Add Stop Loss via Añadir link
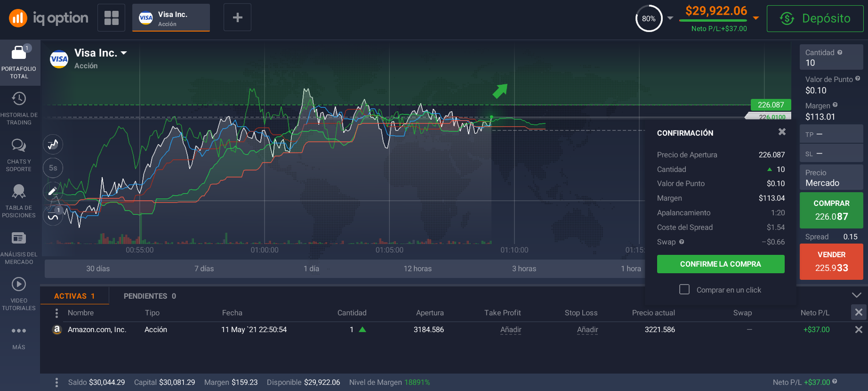The width and height of the screenshot is (868, 391). (x=587, y=330)
